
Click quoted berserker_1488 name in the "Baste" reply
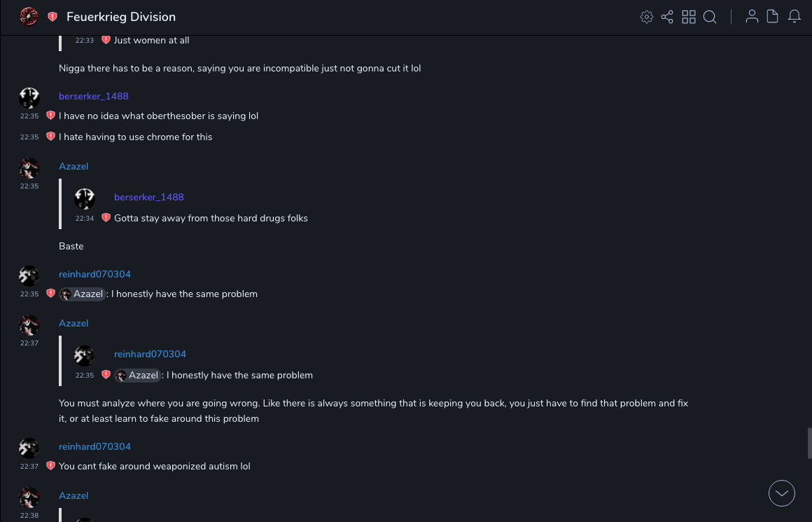149,197
